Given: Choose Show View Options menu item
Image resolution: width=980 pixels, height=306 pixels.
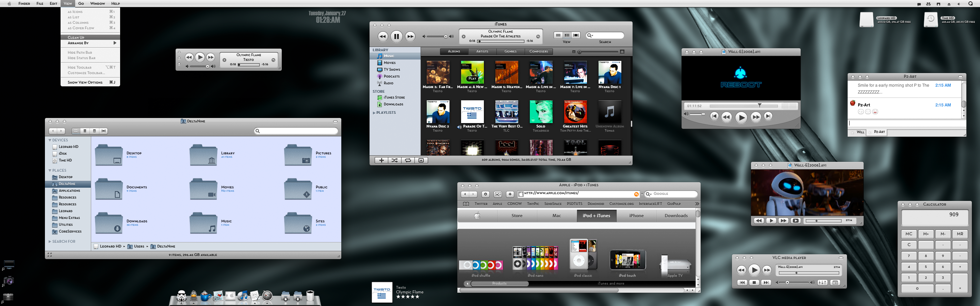Looking at the screenshot, I should point(90,82).
